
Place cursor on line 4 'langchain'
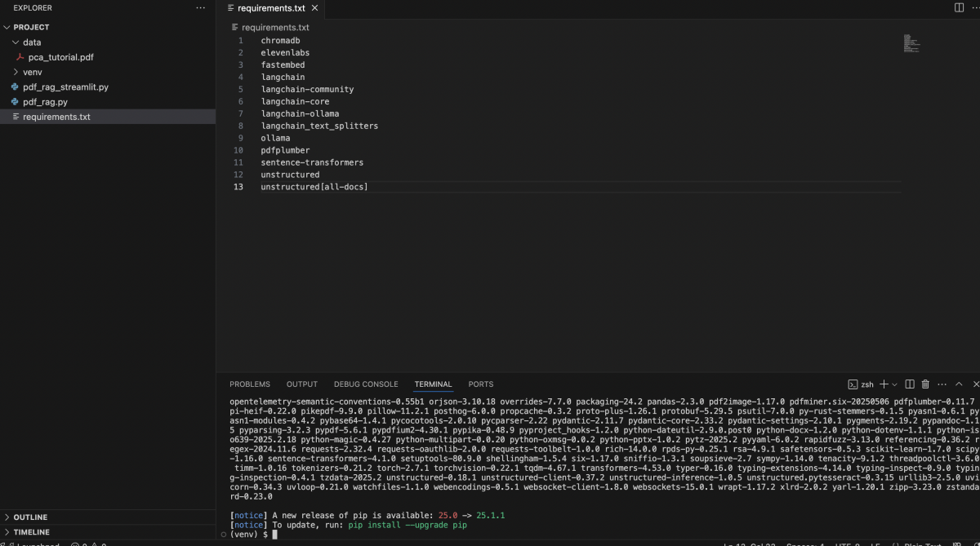[x=283, y=78]
